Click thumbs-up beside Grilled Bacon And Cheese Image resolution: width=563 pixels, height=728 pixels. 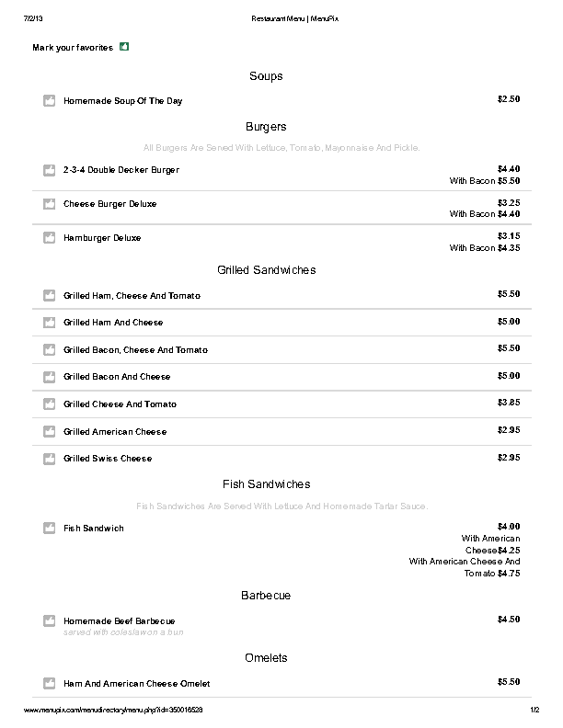point(50,377)
